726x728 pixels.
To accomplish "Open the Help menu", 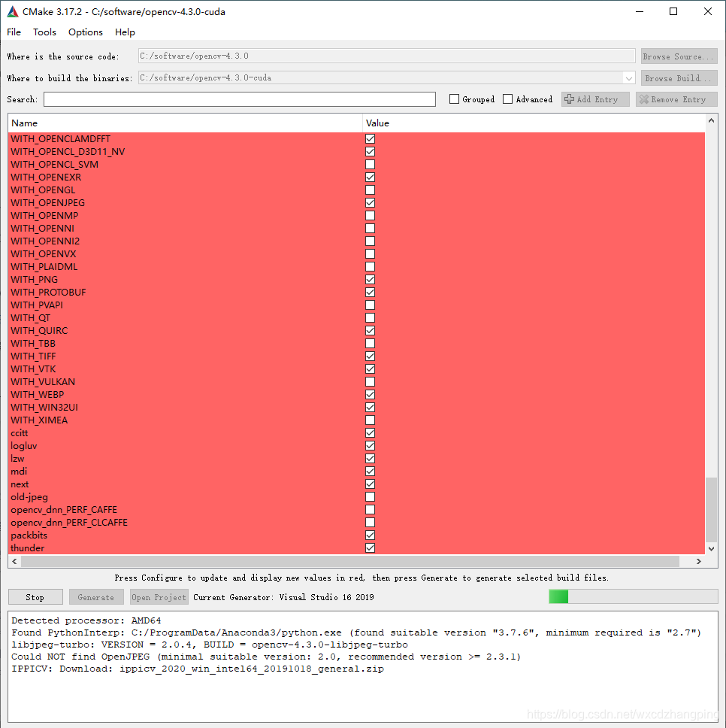I will pyautogui.click(x=125, y=32).
